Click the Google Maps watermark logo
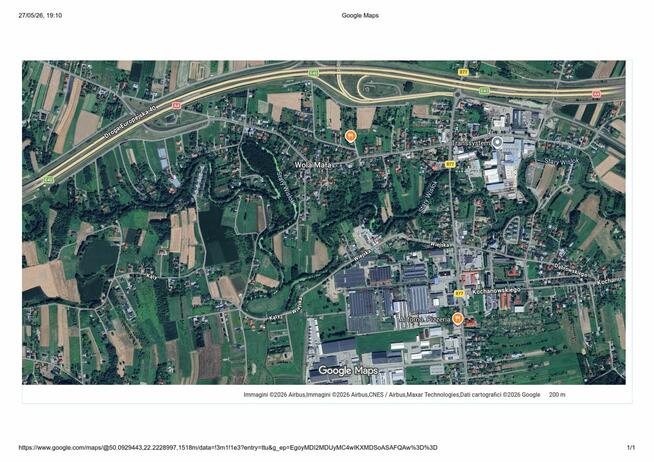This screenshot has height=462, width=654. (348, 370)
